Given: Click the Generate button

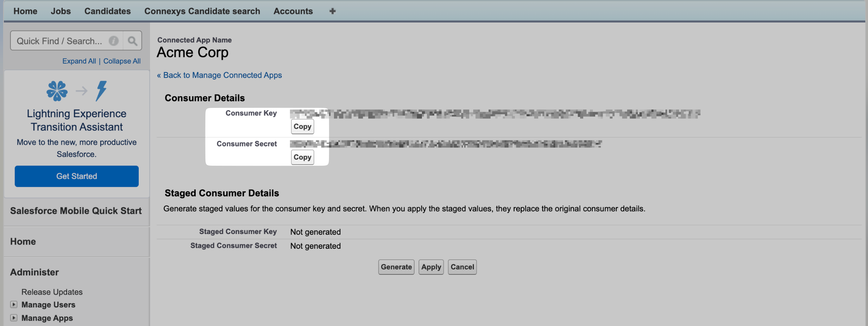Looking at the screenshot, I should click(x=396, y=267).
